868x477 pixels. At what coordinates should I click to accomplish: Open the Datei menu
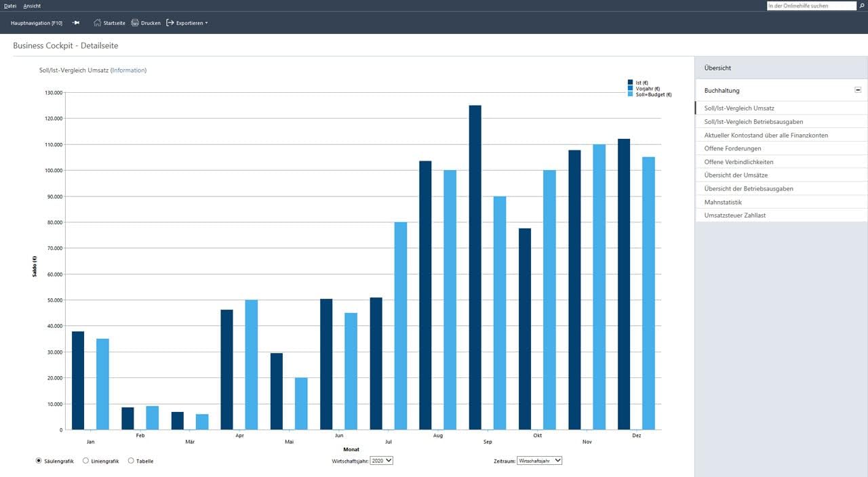10,5
